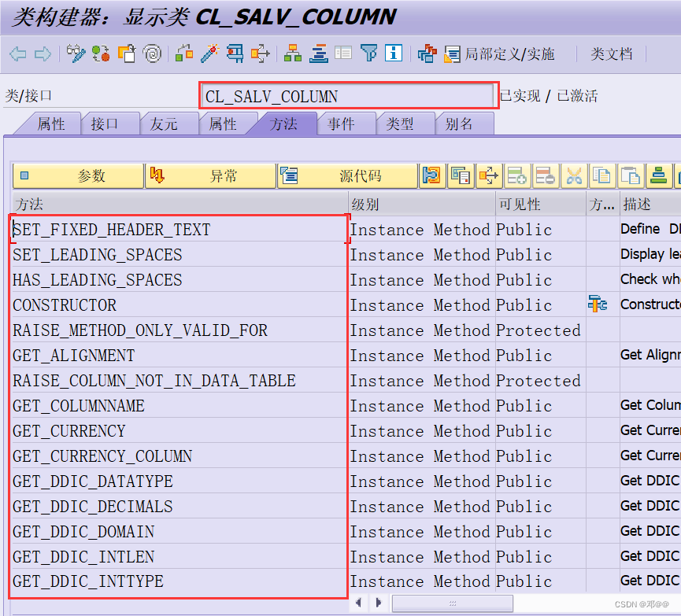The width and height of the screenshot is (681, 616).
Task: Copy selected method rows icon
Action: [601, 175]
